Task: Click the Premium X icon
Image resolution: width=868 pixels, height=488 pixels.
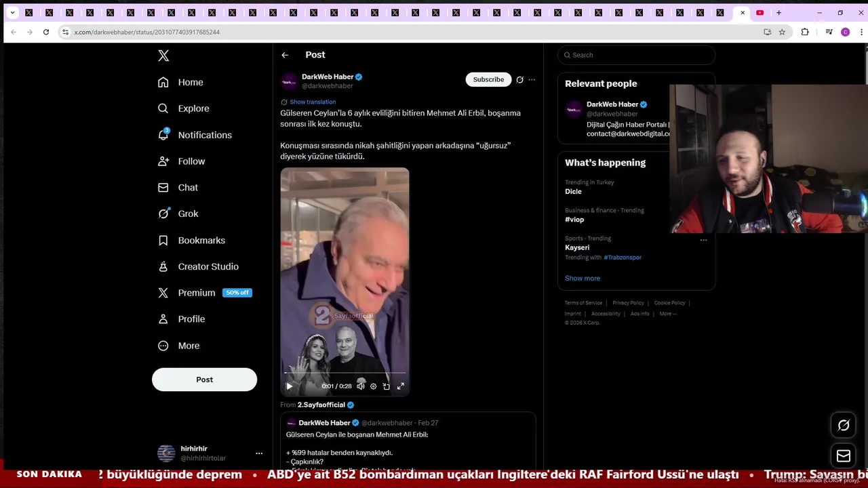Action: point(163,293)
